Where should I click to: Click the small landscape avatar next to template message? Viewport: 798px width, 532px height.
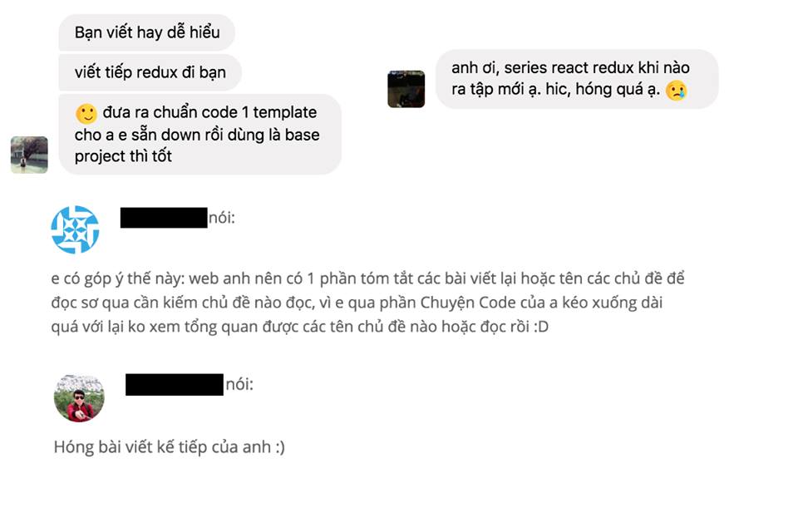click(30, 155)
